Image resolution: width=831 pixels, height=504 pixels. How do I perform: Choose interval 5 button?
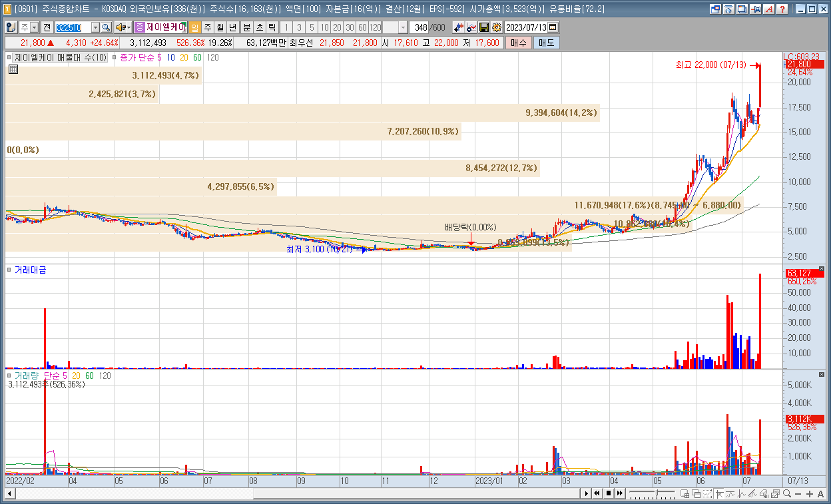point(312,27)
